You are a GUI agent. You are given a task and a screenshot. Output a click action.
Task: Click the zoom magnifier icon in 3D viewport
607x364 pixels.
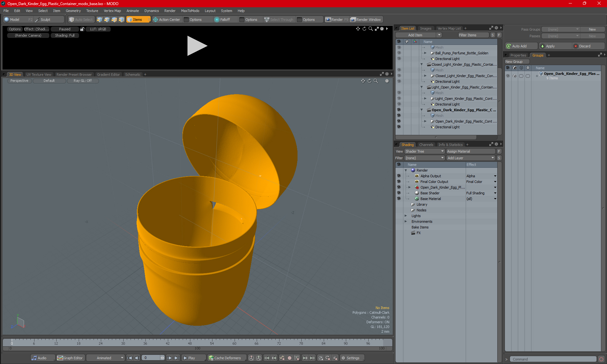pos(376,81)
